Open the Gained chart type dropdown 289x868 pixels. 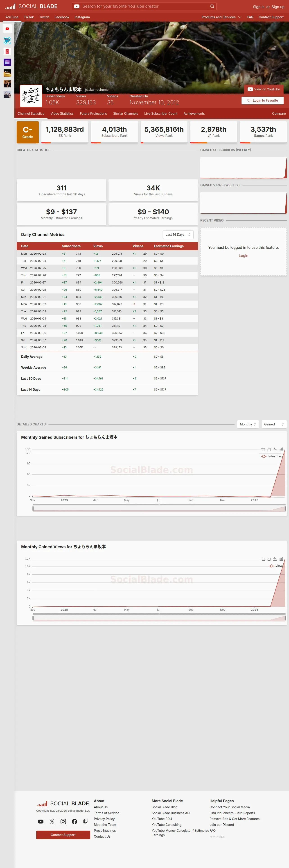(274, 424)
